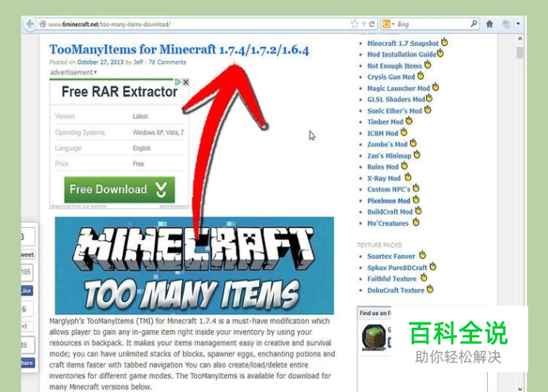This screenshot has width=548, height=392.
Task: Open the AdChoices triangle icon
Action: click(178, 82)
